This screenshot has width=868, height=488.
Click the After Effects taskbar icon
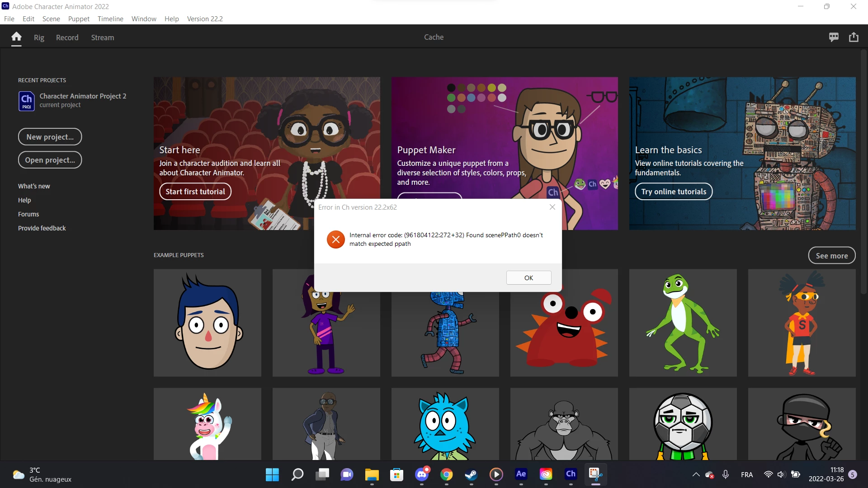[x=521, y=474]
